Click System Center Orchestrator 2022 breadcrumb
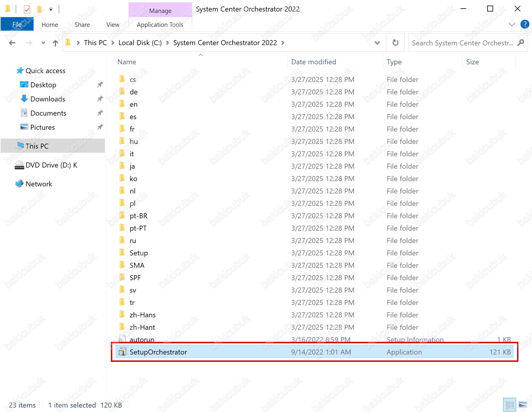Image resolution: width=532 pixels, height=412 pixels. point(225,43)
